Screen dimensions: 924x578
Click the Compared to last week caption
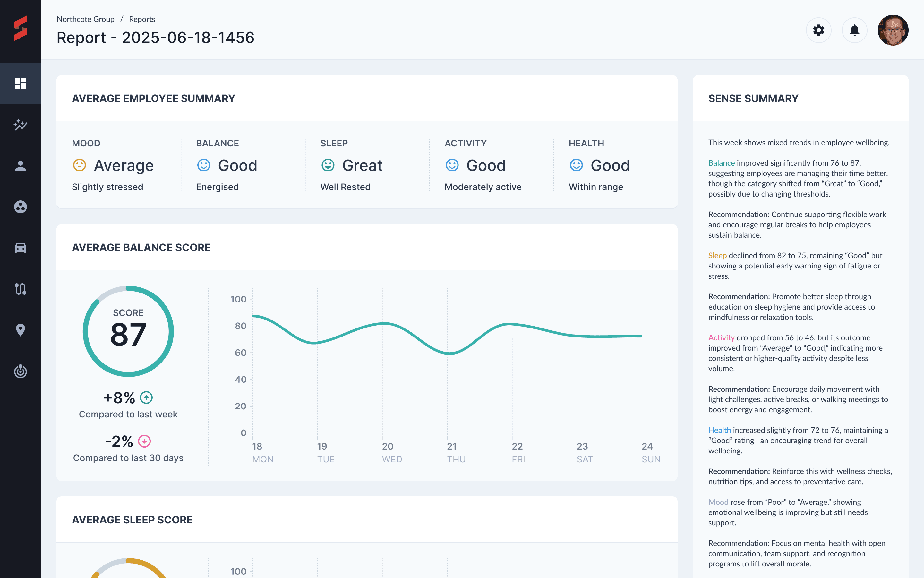tap(128, 414)
